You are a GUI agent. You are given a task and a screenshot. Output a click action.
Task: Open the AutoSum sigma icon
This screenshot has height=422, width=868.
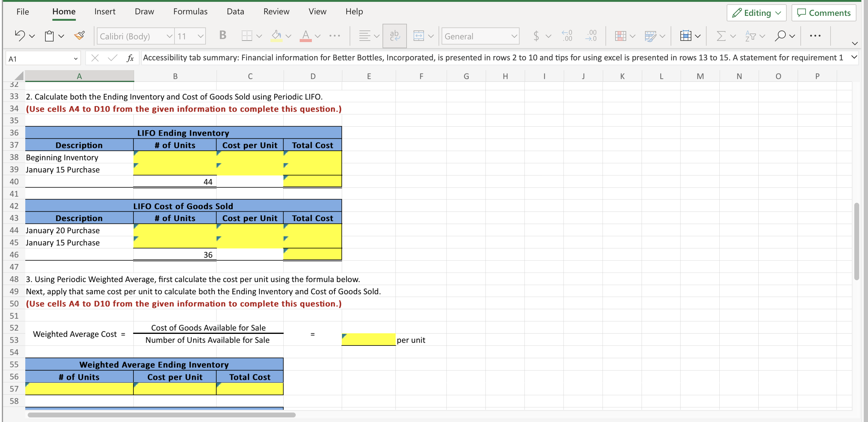click(x=722, y=36)
